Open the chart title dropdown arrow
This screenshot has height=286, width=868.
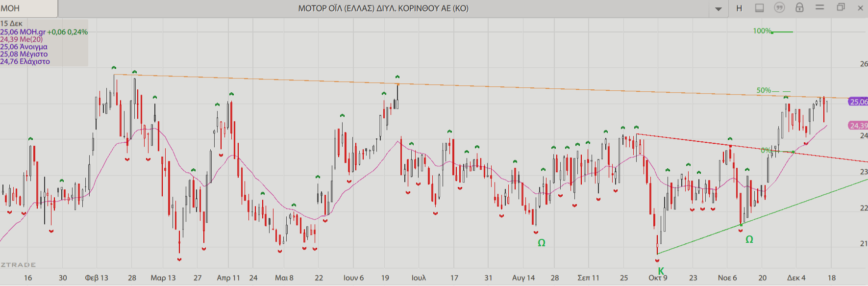[x=719, y=9]
